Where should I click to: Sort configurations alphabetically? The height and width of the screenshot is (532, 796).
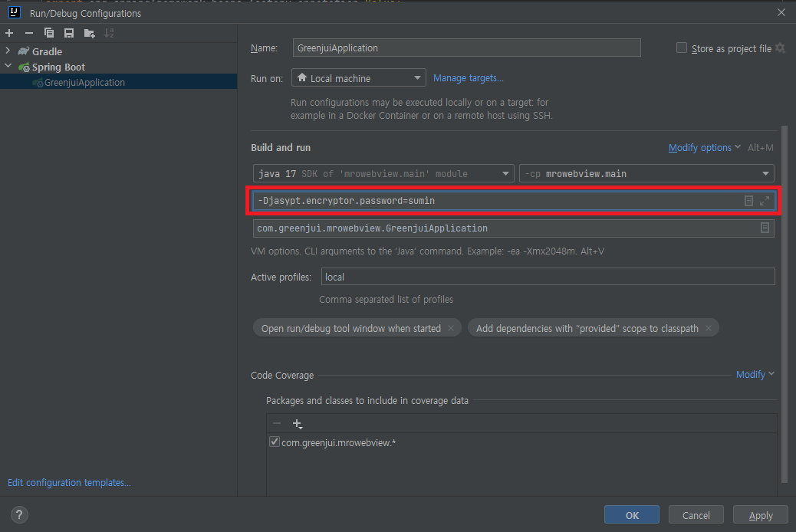click(109, 33)
